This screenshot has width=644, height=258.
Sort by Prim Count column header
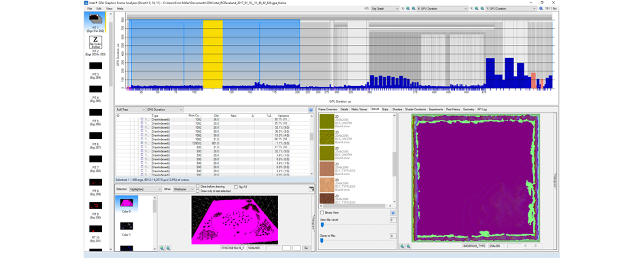click(x=194, y=116)
